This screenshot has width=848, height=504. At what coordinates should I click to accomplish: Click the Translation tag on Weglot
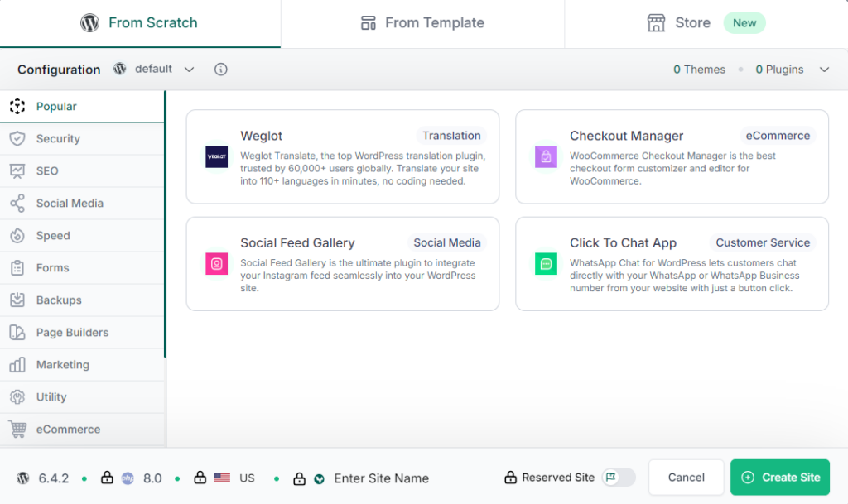coord(451,136)
